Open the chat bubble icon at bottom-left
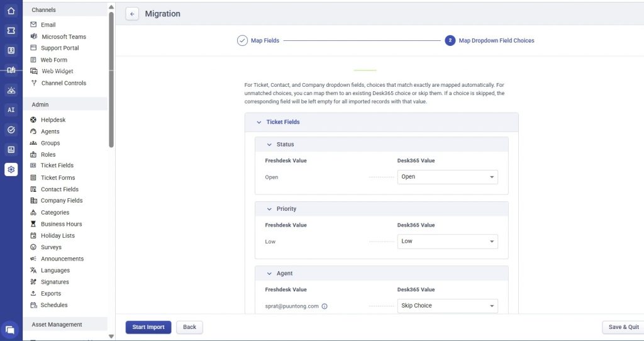The width and height of the screenshot is (644, 341). (10, 330)
